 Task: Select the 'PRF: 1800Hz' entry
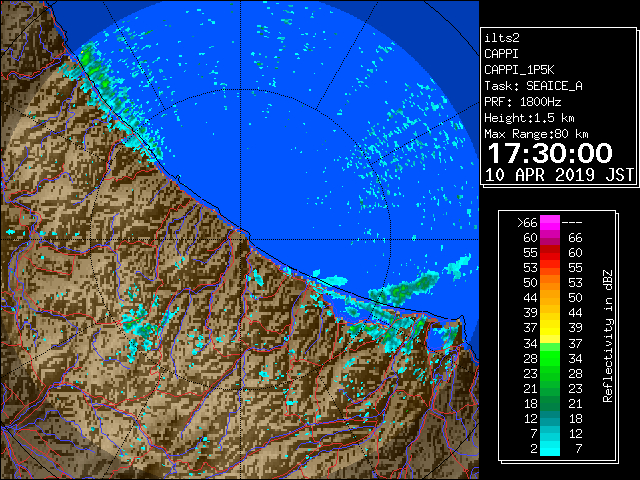522,102
